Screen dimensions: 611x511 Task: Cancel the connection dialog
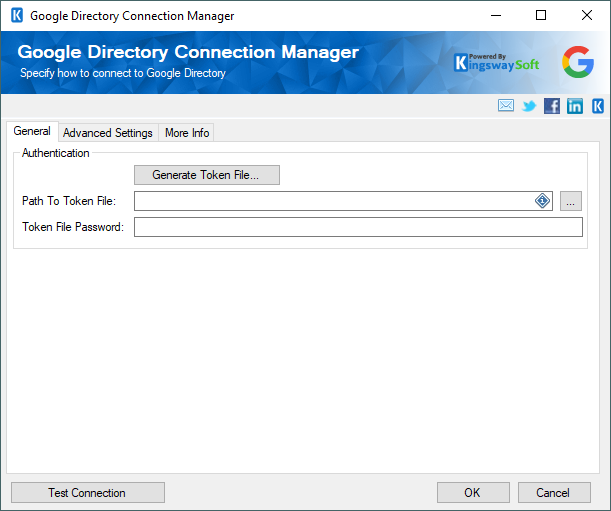click(x=554, y=493)
